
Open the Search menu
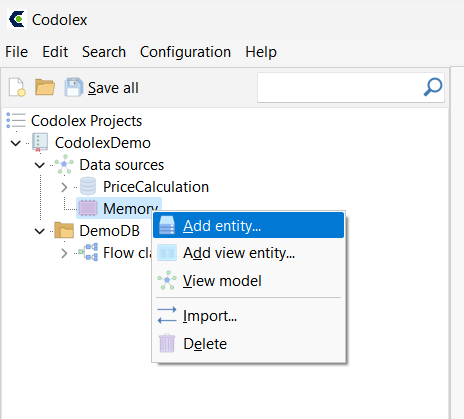(x=104, y=52)
